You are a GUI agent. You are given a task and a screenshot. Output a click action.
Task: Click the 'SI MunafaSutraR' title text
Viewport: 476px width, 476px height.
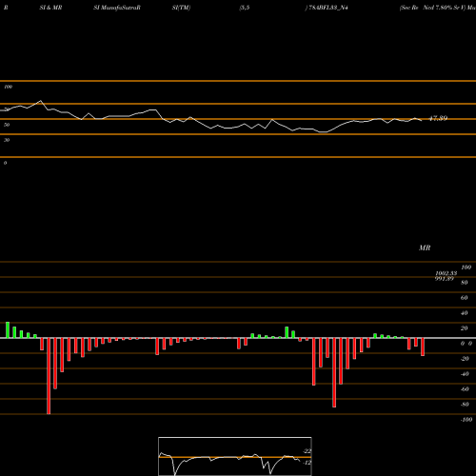pos(117,8)
